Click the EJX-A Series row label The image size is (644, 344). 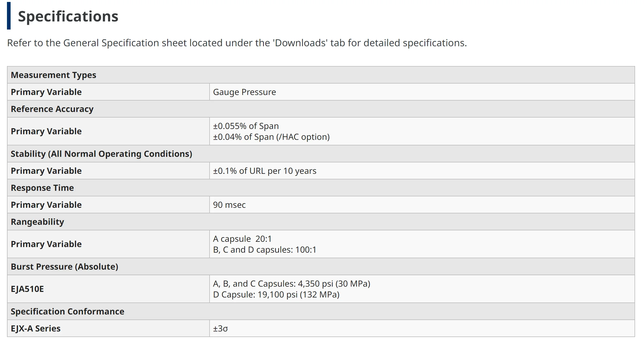[36, 328]
